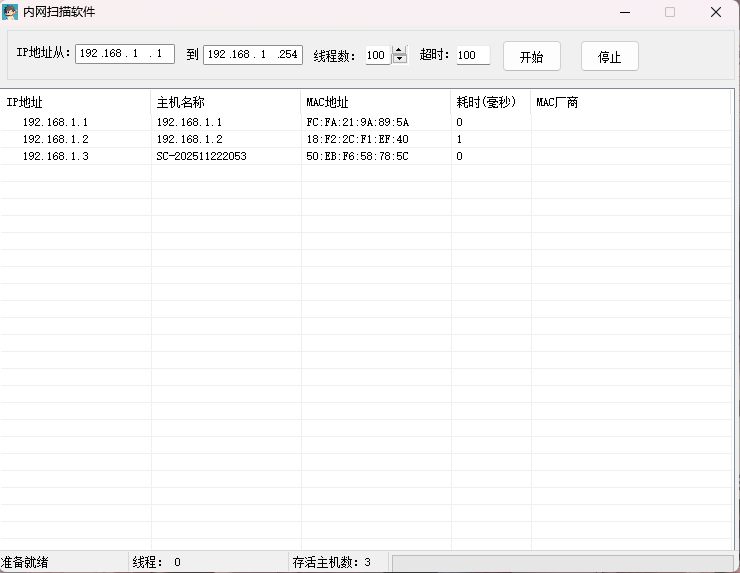Sort by the 主机名称 column header

pyautogui.click(x=225, y=102)
